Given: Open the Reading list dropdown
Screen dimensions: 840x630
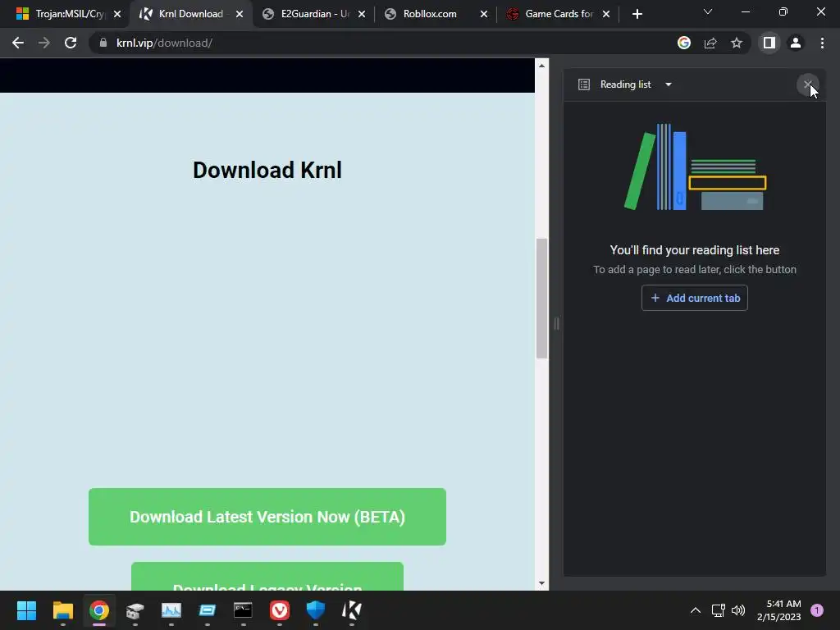Looking at the screenshot, I should 668,84.
